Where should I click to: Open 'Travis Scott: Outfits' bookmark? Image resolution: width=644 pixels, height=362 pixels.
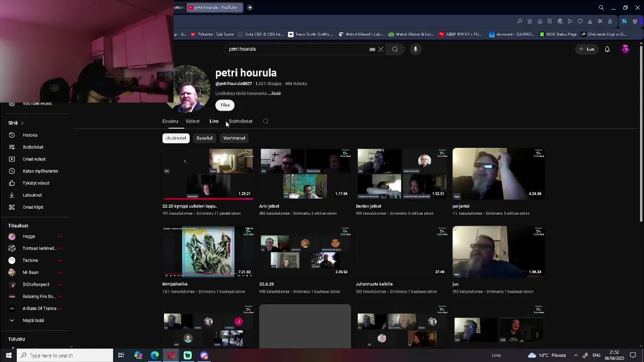click(310, 34)
